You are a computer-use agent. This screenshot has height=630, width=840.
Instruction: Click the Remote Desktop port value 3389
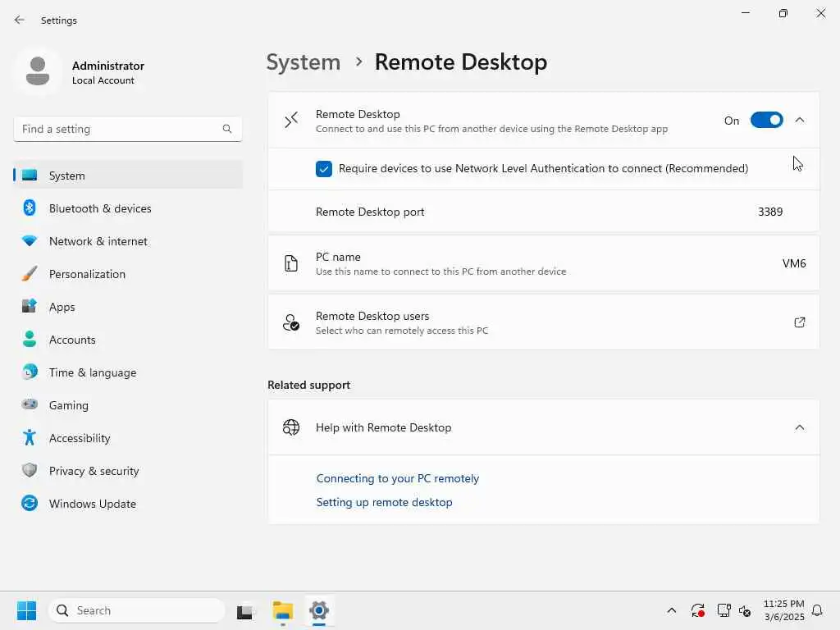[x=769, y=212]
